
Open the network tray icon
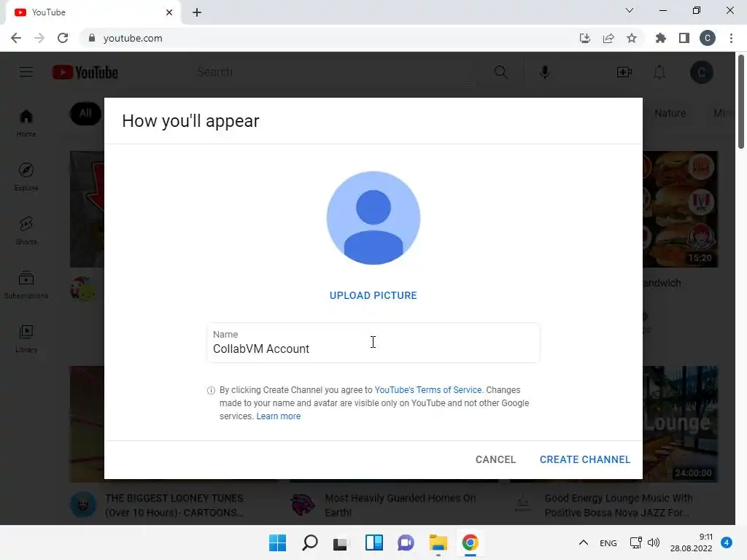pos(636,542)
